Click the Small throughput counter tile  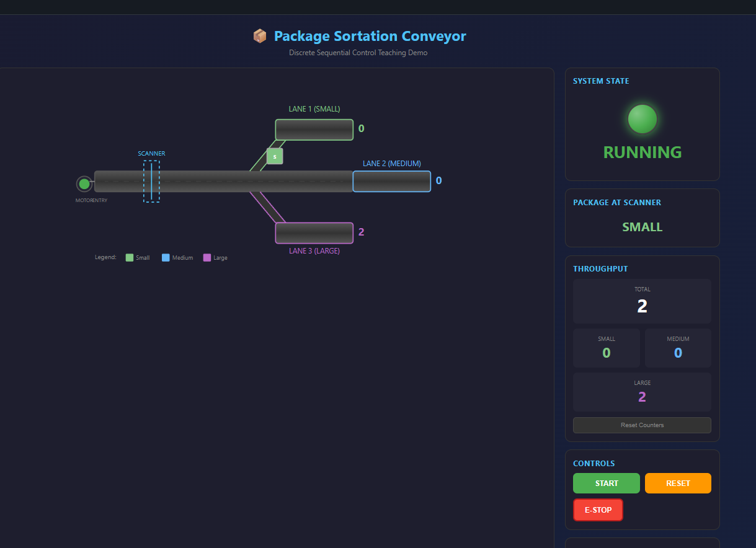[606, 348]
